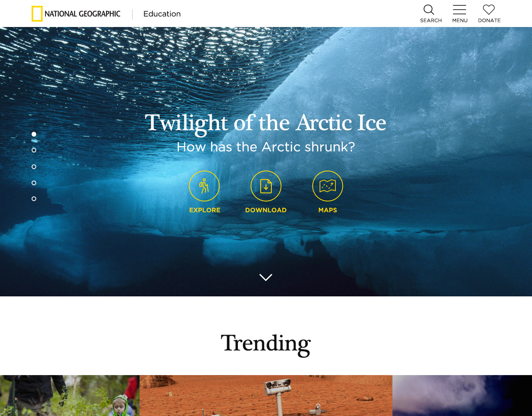
Task: Switch to the fifth slide indicator dot
Action: tap(34, 199)
